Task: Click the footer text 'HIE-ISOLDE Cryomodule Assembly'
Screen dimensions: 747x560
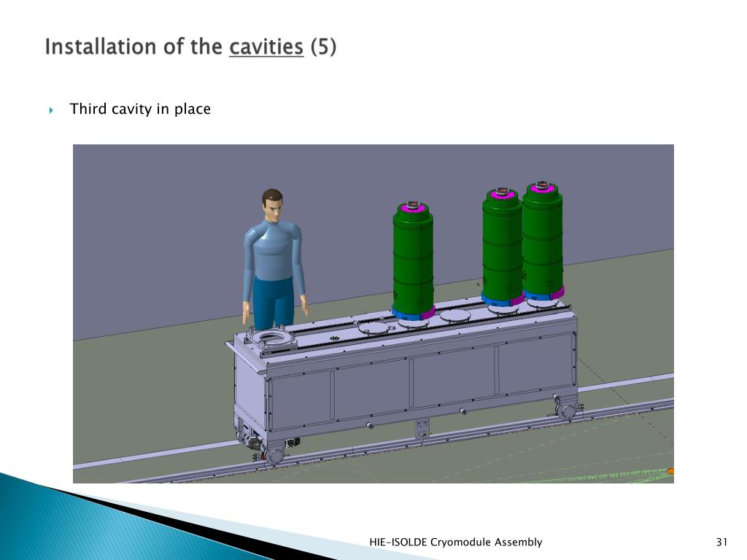Action: pyautogui.click(x=455, y=542)
